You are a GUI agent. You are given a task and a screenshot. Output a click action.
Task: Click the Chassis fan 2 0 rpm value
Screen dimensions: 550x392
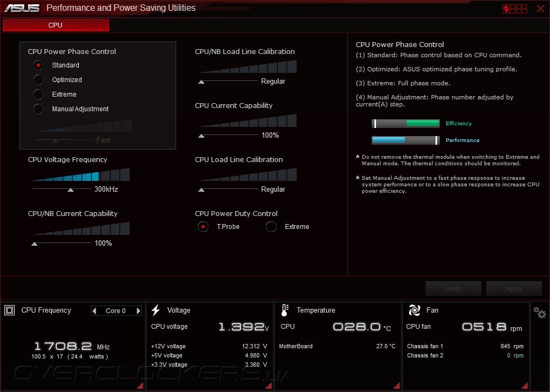pyautogui.click(x=515, y=355)
